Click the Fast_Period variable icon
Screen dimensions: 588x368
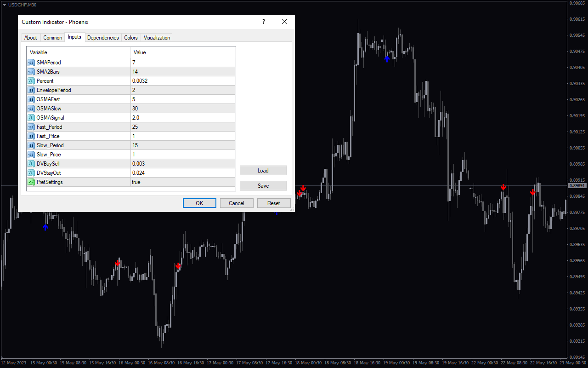click(31, 127)
